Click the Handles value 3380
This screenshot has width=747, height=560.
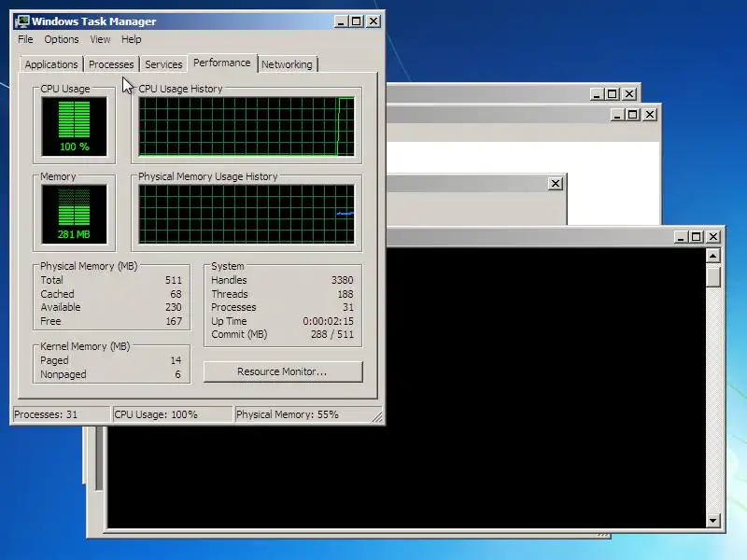(x=342, y=280)
